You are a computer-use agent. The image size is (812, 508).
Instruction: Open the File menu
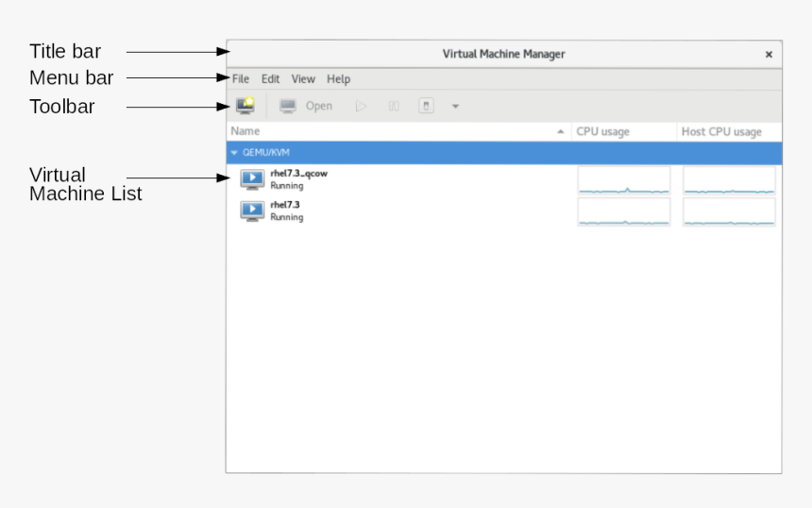[241, 79]
